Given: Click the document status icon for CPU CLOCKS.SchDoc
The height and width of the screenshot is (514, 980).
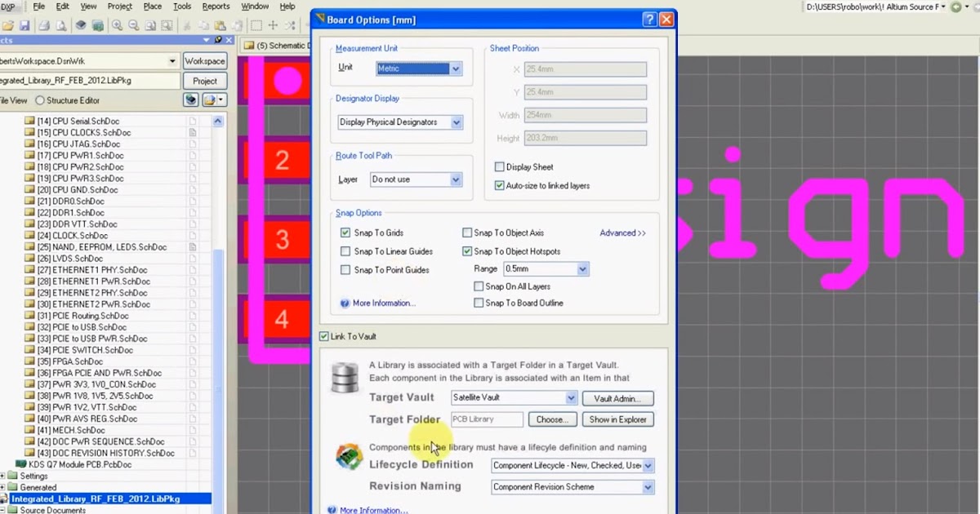Looking at the screenshot, I should (x=193, y=132).
